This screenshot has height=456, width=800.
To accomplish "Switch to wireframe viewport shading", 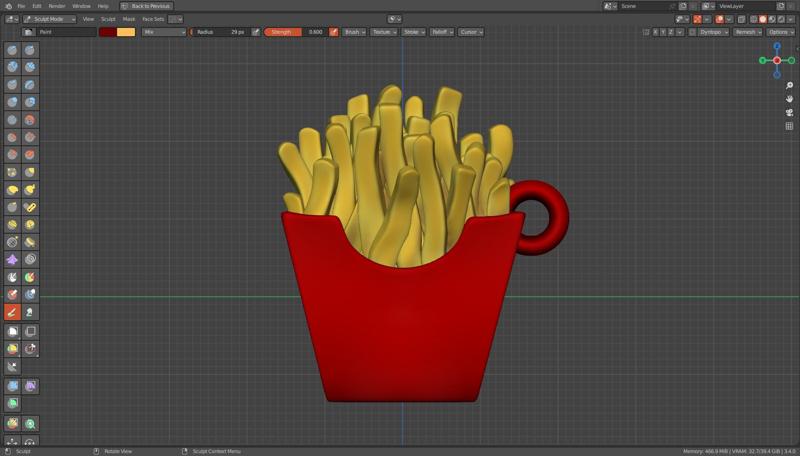I will click(754, 19).
